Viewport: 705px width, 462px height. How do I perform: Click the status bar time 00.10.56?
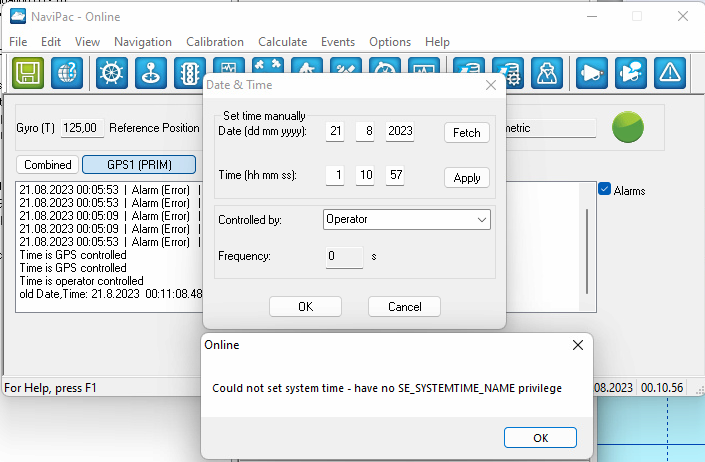pyautogui.click(x=662, y=388)
